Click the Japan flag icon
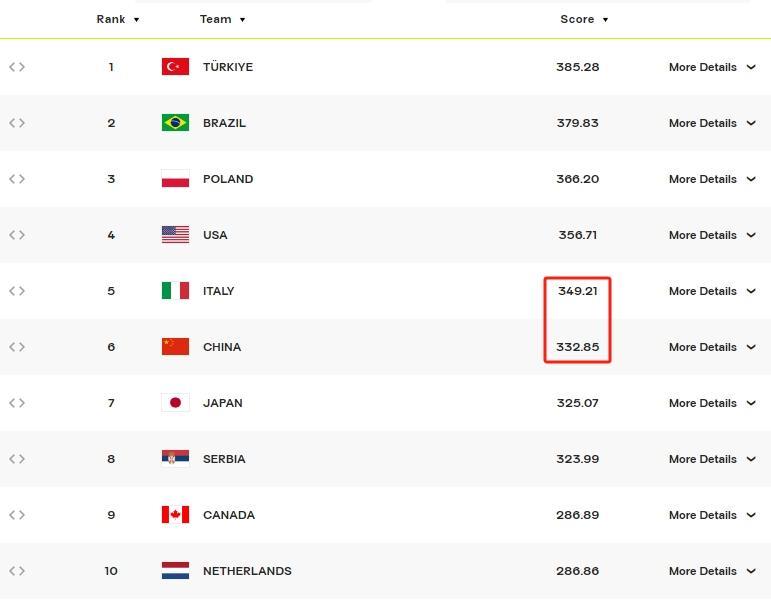This screenshot has height=604, width=771. tap(175, 403)
